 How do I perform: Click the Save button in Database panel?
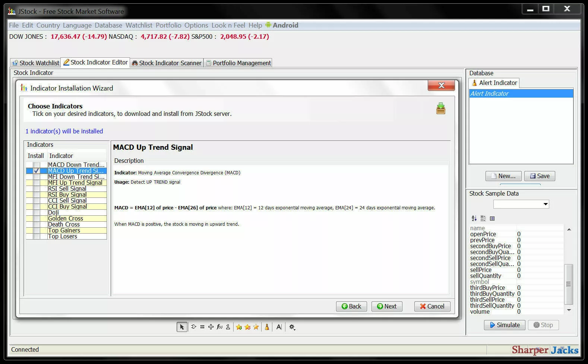point(540,176)
